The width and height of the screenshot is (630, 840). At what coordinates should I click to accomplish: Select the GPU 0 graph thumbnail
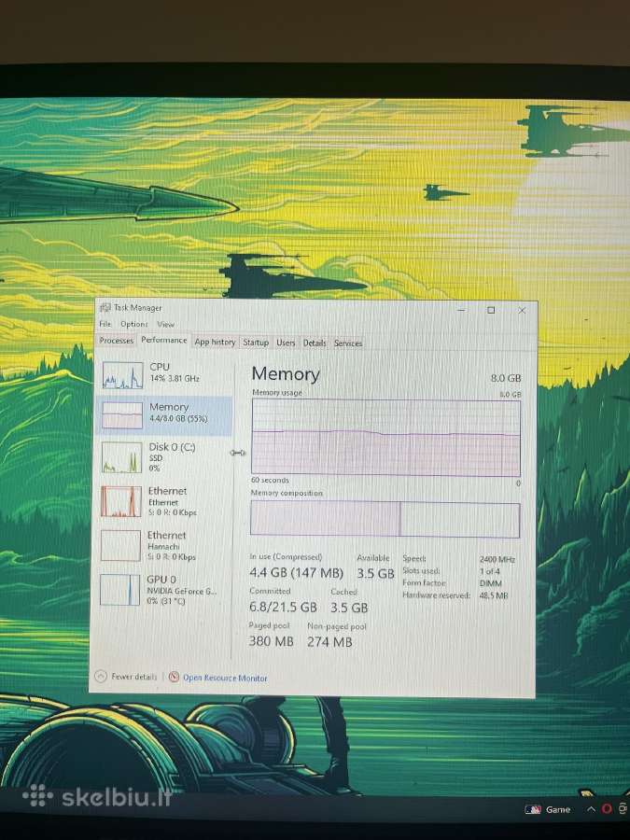(120, 590)
